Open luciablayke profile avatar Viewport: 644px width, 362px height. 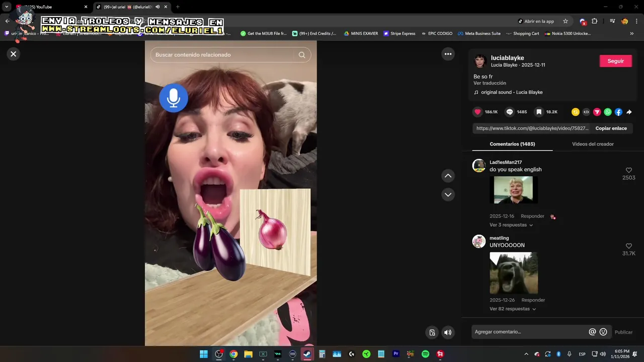[480, 61]
